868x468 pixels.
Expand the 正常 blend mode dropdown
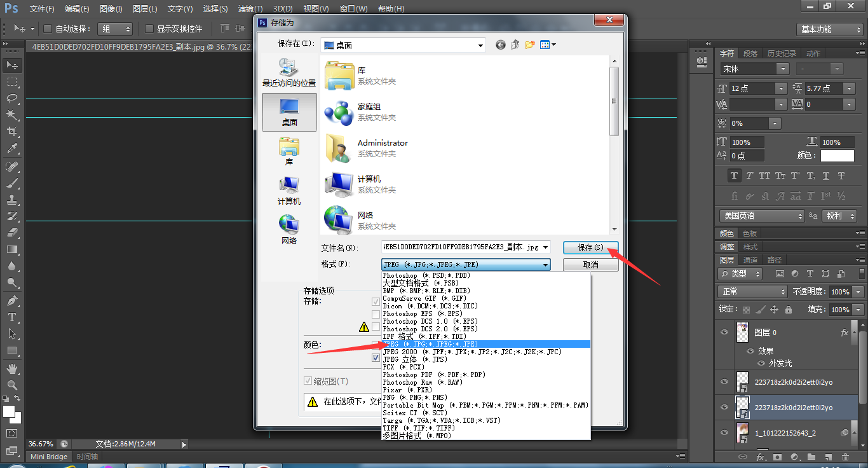point(753,291)
